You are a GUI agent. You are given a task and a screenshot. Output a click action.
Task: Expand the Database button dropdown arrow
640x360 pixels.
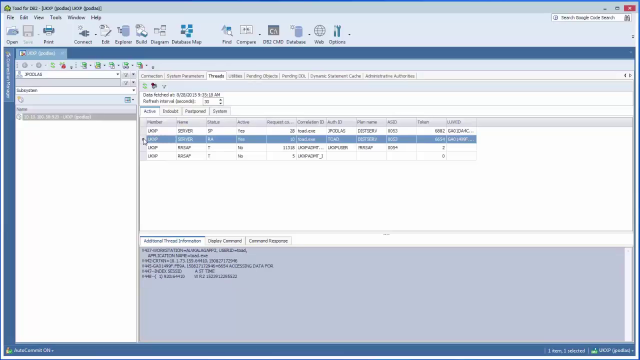(309, 35)
